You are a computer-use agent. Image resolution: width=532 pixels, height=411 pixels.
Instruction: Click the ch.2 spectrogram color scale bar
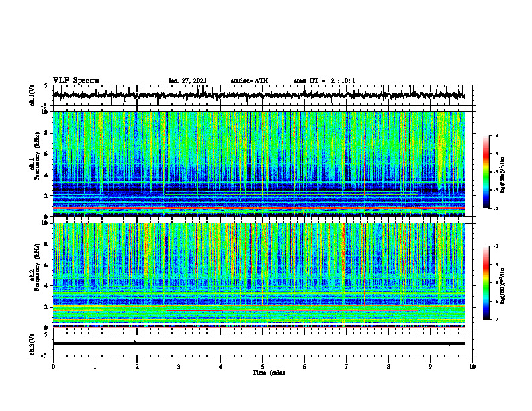point(486,283)
